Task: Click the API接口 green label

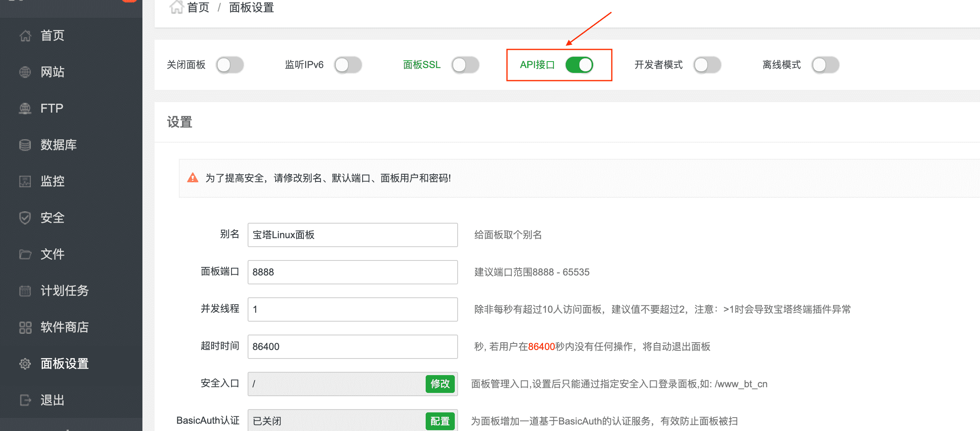Action: coord(537,65)
